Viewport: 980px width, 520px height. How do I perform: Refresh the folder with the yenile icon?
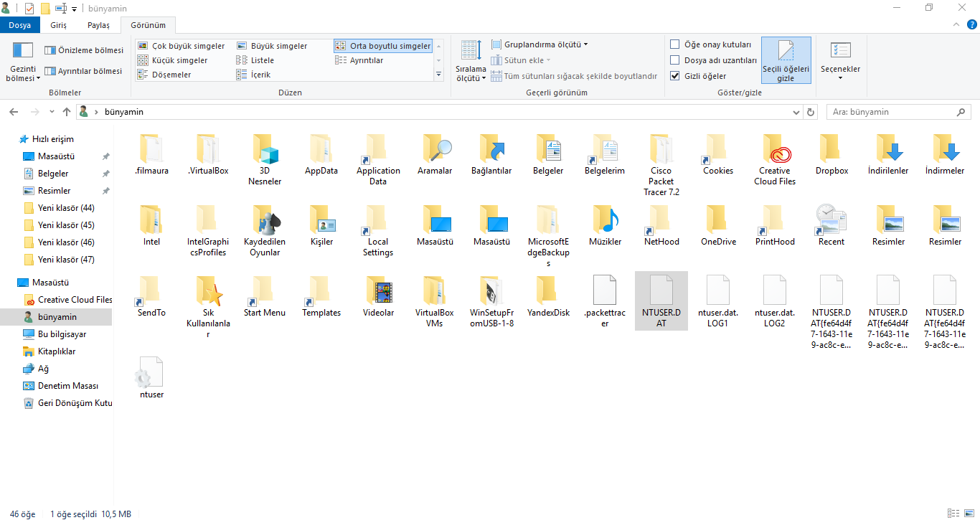[810, 112]
